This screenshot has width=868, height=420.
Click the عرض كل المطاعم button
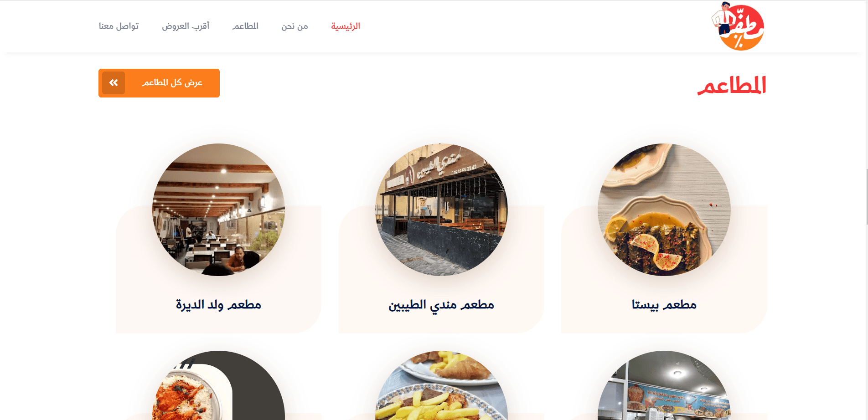(x=159, y=83)
